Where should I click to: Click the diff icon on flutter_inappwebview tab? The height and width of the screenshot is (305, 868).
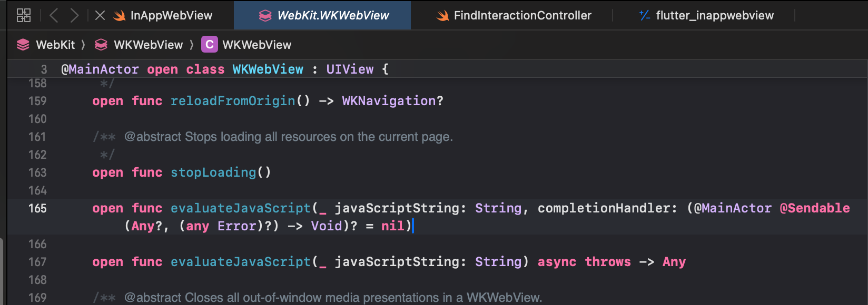click(x=645, y=16)
